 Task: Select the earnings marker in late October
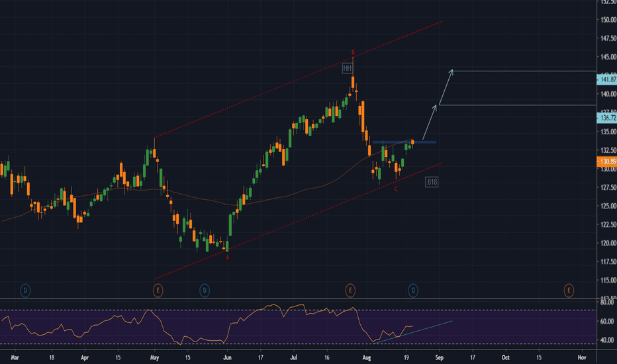tap(569, 291)
